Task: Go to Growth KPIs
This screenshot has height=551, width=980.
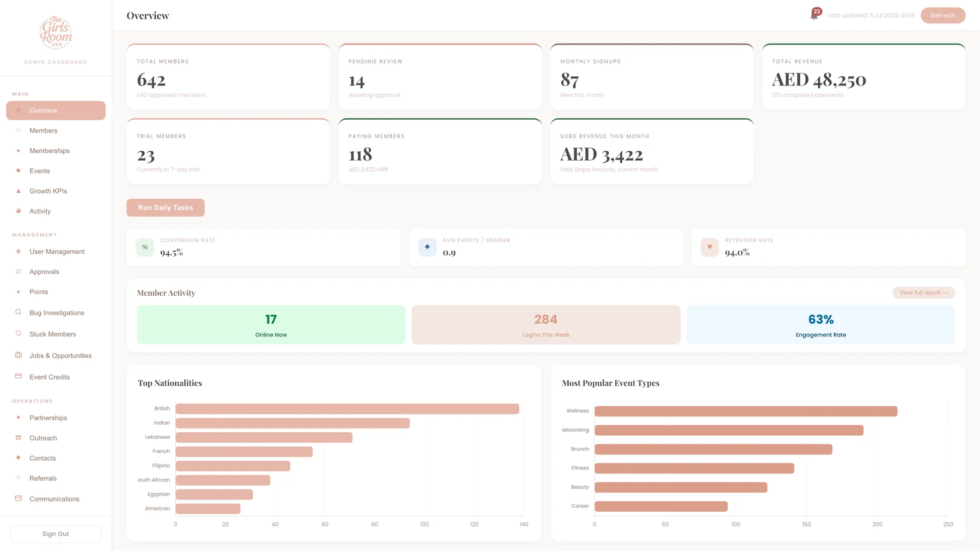Action: pyautogui.click(x=56, y=191)
